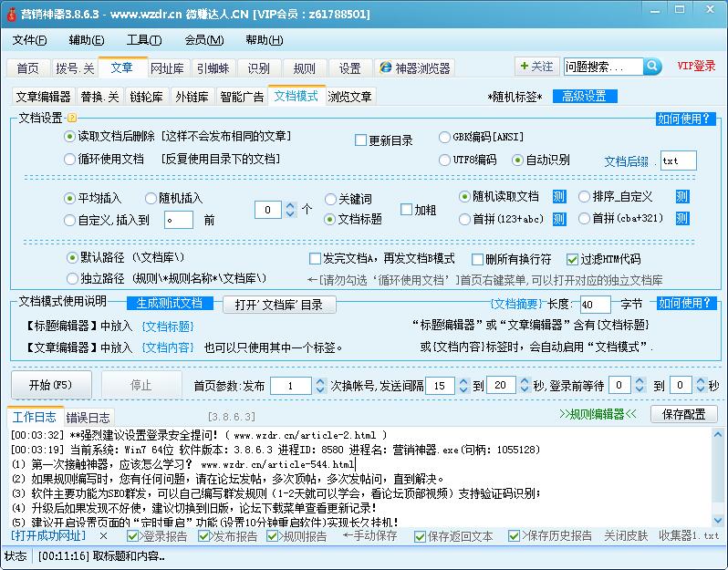The image size is (728, 570).
Task: Click the 测 button next to 随机读取文档
Action: click(559, 196)
